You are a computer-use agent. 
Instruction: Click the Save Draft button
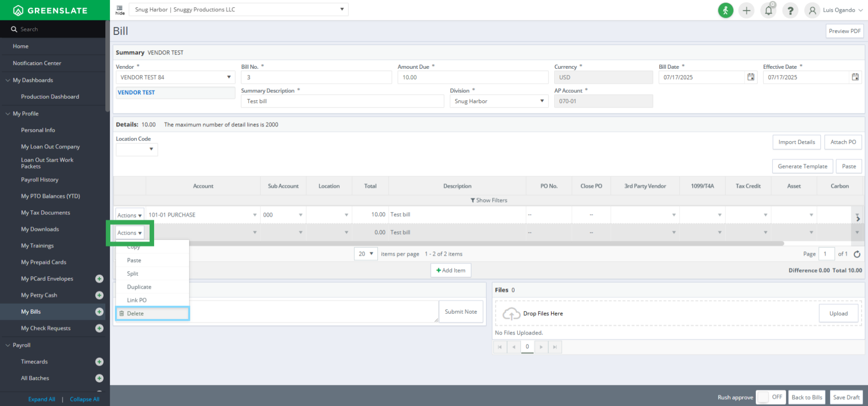click(x=846, y=397)
